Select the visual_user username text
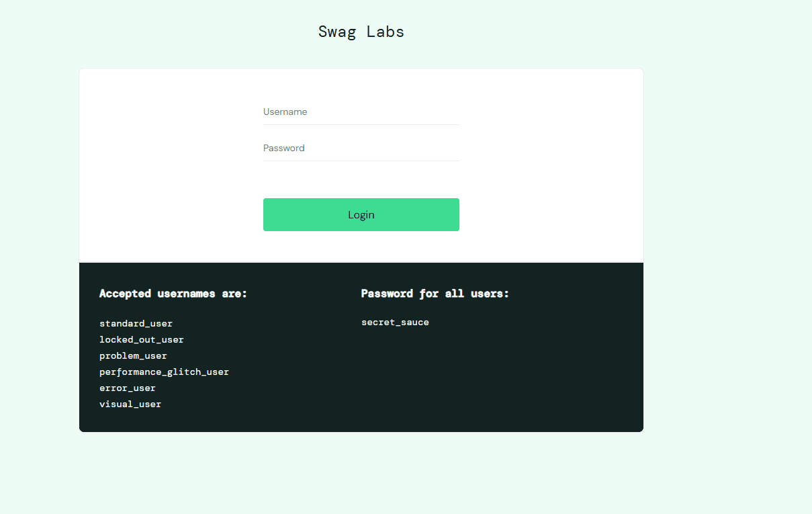The width and height of the screenshot is (812, 514). (x=130, y=404)
